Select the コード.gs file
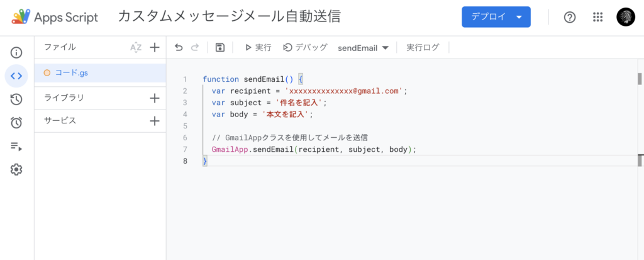This screenshot has width=644, height=260. [71, 72]
